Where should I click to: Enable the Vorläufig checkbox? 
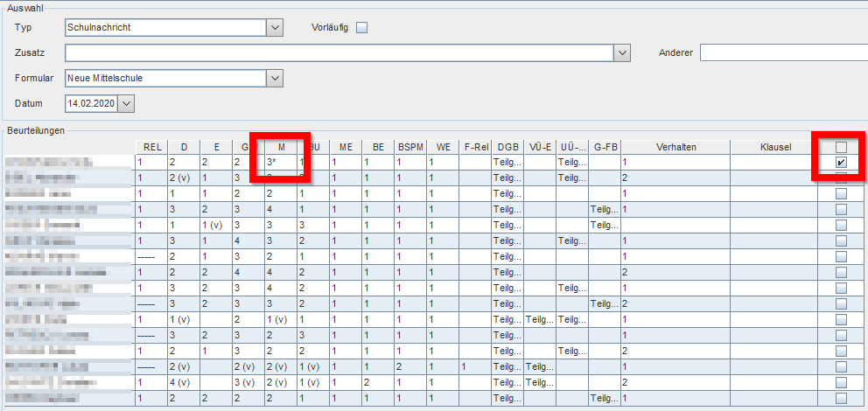361,28
